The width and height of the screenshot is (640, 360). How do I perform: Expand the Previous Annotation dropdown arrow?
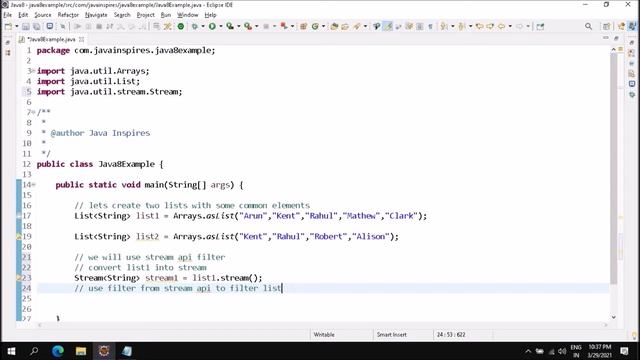[471, 27]
